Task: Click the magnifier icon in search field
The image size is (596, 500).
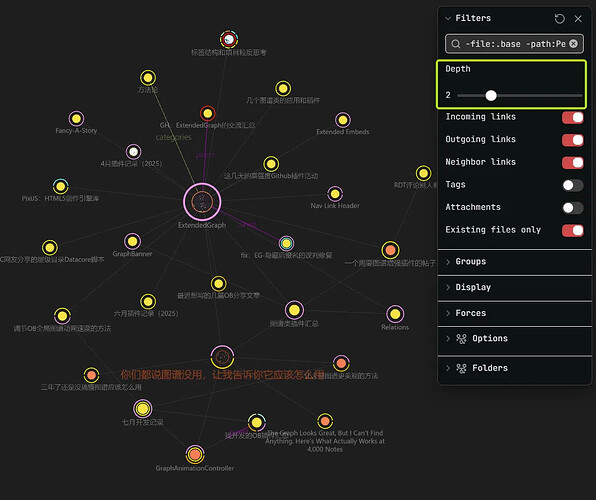Action: click(x=455, y=44)
